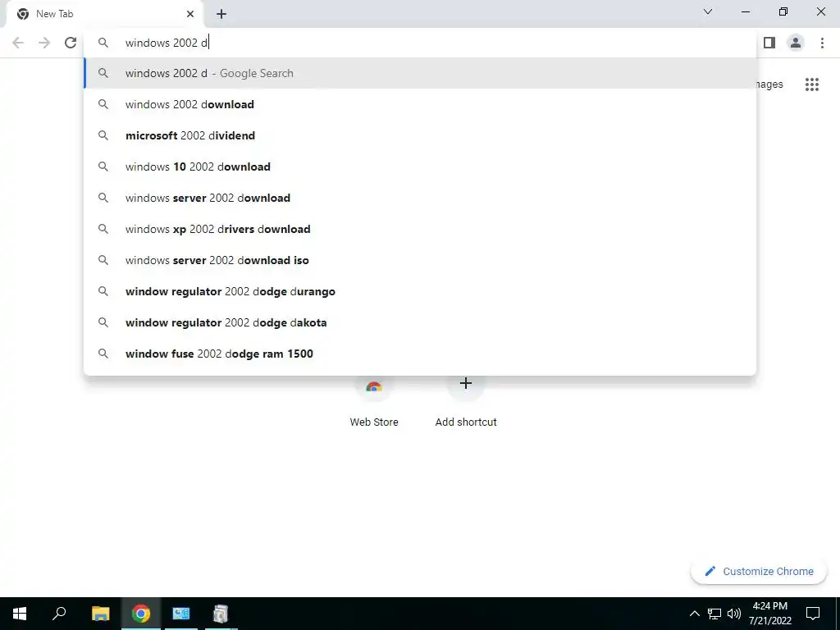The image size is (840, 630).
Task: Open the Google apps grid
Action: (811, 84)
